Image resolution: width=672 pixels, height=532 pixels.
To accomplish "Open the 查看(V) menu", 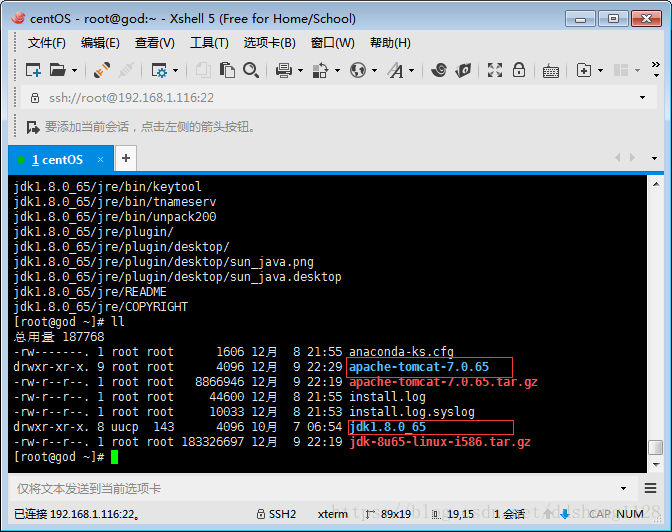I will [155, 43].
